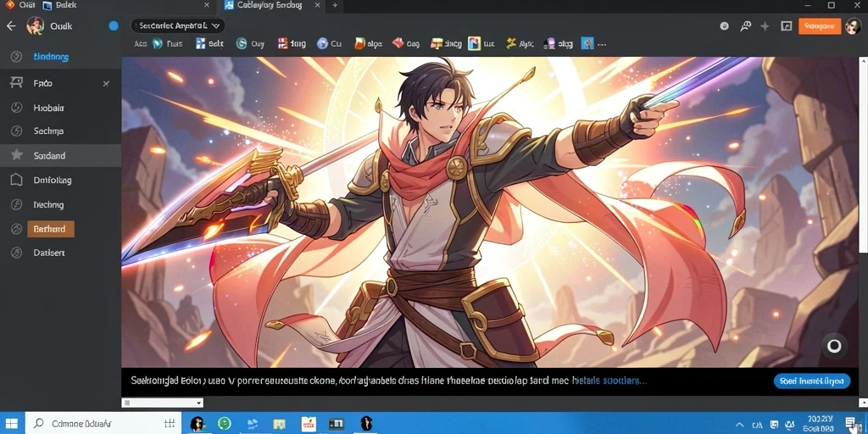This screenshot has height=434, width=868.
Task: Click the second browser tab at top
Action: [270, 6]
